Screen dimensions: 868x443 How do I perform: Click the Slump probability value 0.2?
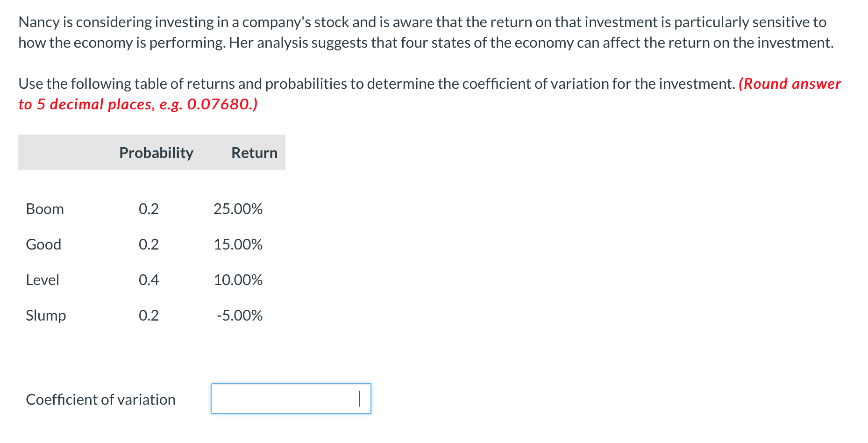click(149, 315)
